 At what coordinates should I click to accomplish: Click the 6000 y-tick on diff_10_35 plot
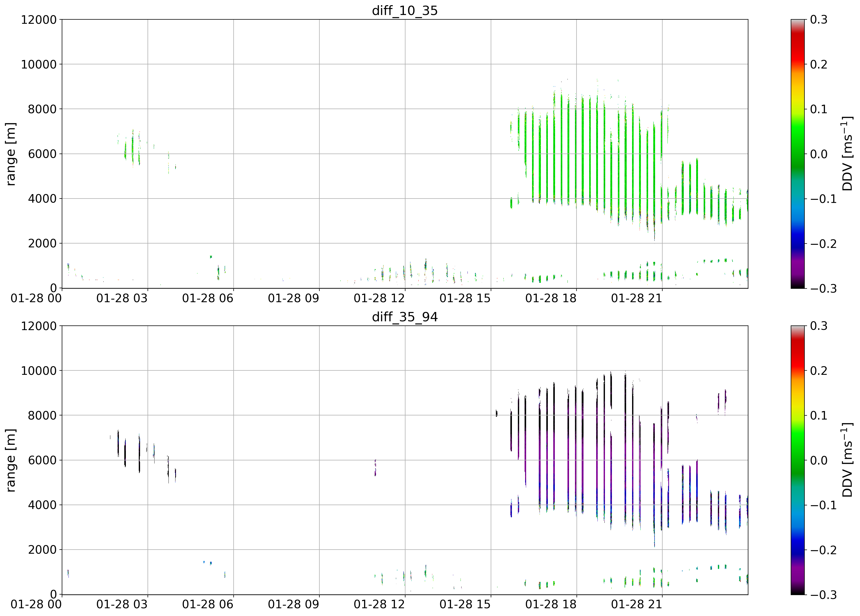42,154
